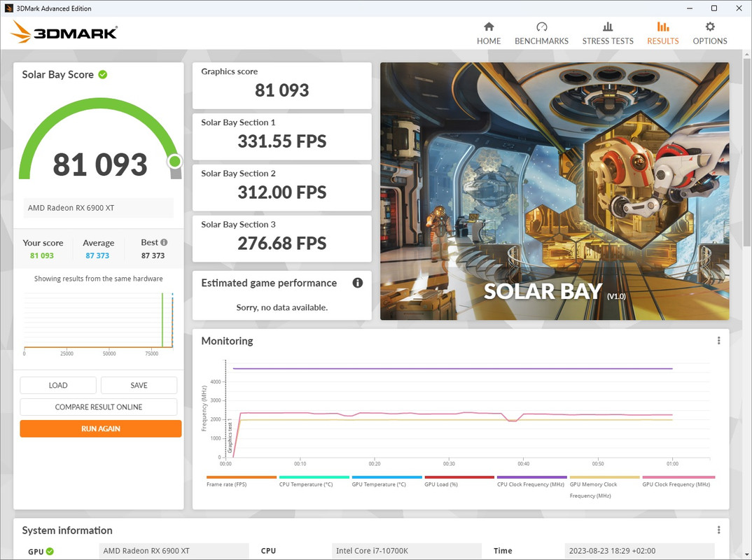Toggle the CPU Temperature (°C) legend series
The width and height of the screenshot is (752, 560).
[314, 482]
